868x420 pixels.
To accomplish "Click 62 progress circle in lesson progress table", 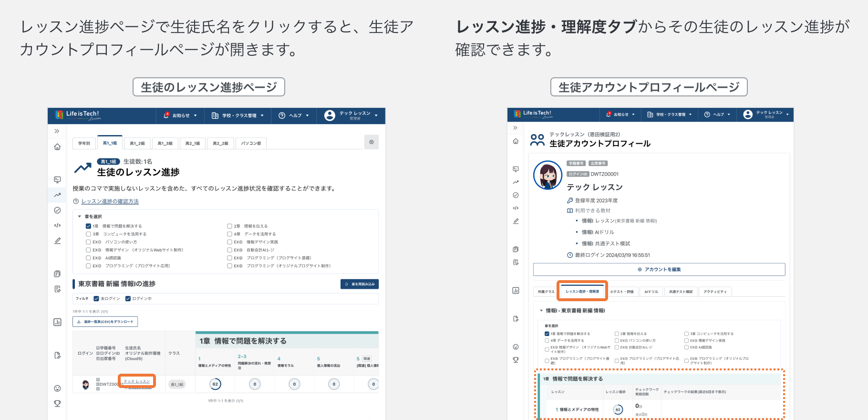I will pos(215,384).
